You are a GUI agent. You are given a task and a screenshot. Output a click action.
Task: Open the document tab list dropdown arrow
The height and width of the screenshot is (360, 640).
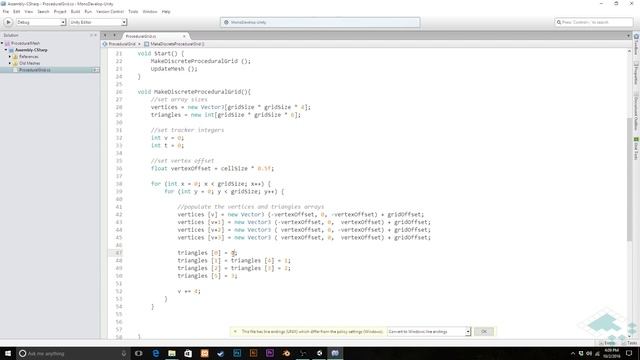(x=628, y=36)
